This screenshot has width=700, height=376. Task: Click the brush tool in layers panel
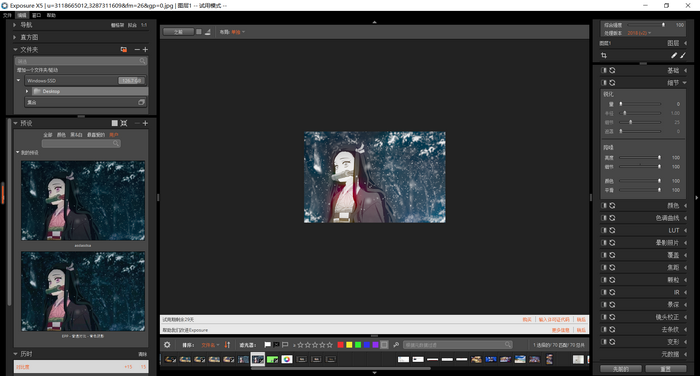click(x=683, y=55)
